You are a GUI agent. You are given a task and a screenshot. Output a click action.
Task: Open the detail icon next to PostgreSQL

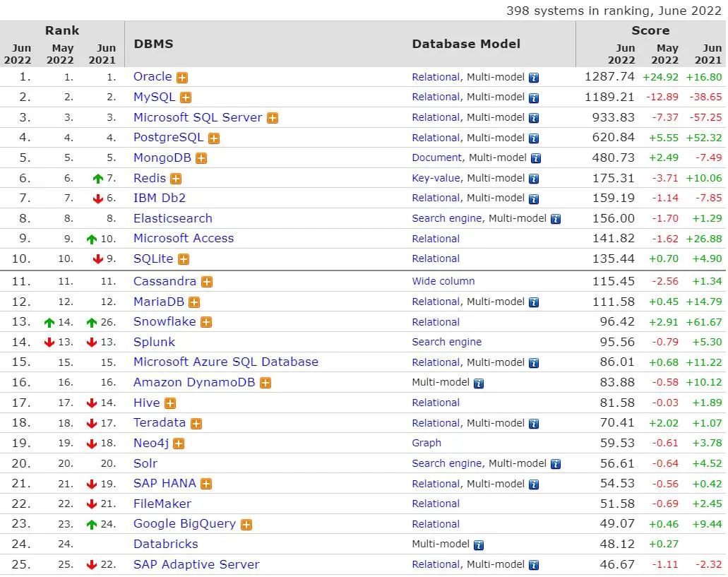coord(214,138)
